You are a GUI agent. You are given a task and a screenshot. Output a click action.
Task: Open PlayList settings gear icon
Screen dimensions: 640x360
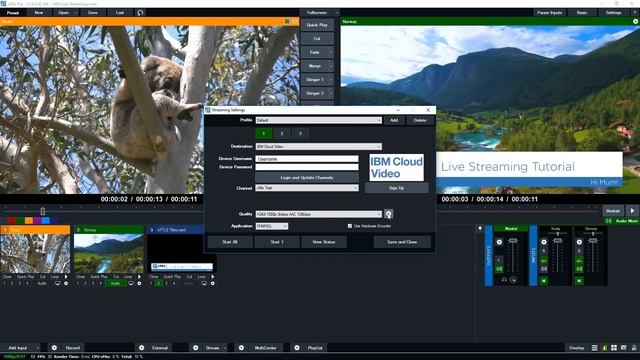[297, 348]
